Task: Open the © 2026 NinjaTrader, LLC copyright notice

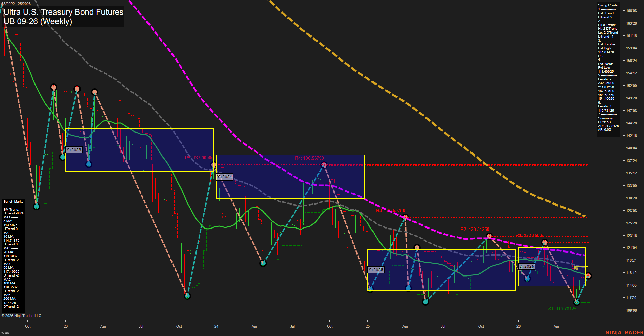Action: point(21,316)
